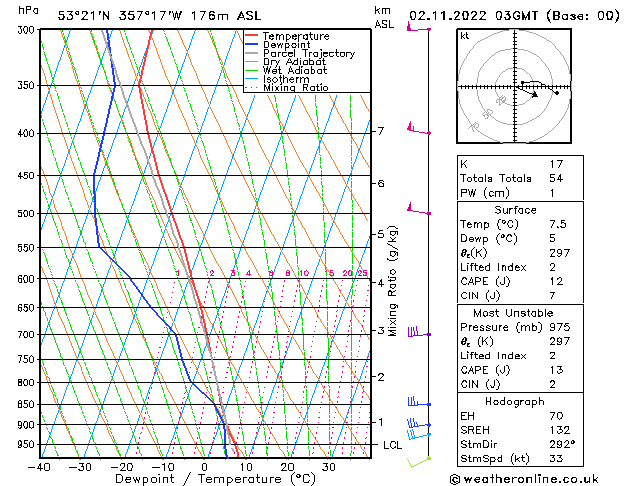Screen dimensions: 629x486
Task: Click the 1 km height label
Action: click(x=380, y=422)
